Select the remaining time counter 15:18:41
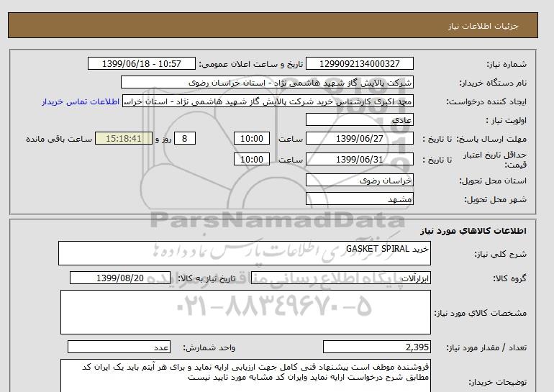The image size is (554, 392). coord(124,138)
